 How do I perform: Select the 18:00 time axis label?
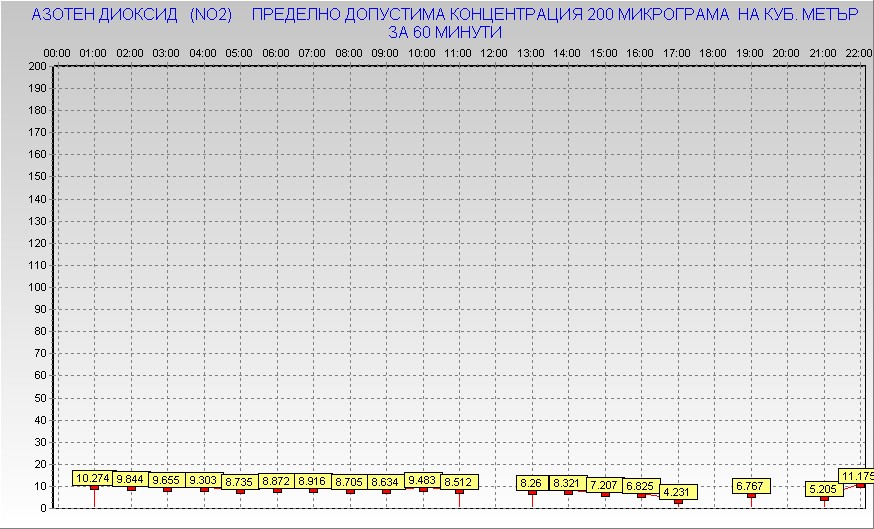[x=713, y=52]
